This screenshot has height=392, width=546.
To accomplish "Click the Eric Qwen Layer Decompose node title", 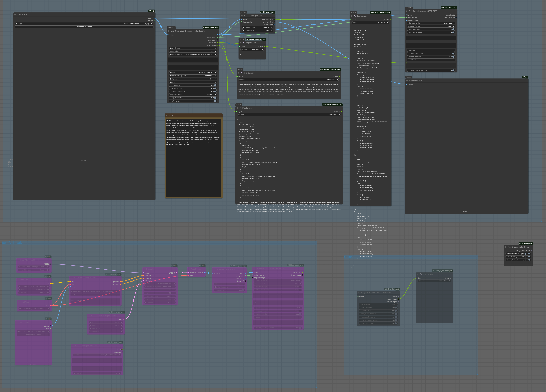I will point(188,31).
